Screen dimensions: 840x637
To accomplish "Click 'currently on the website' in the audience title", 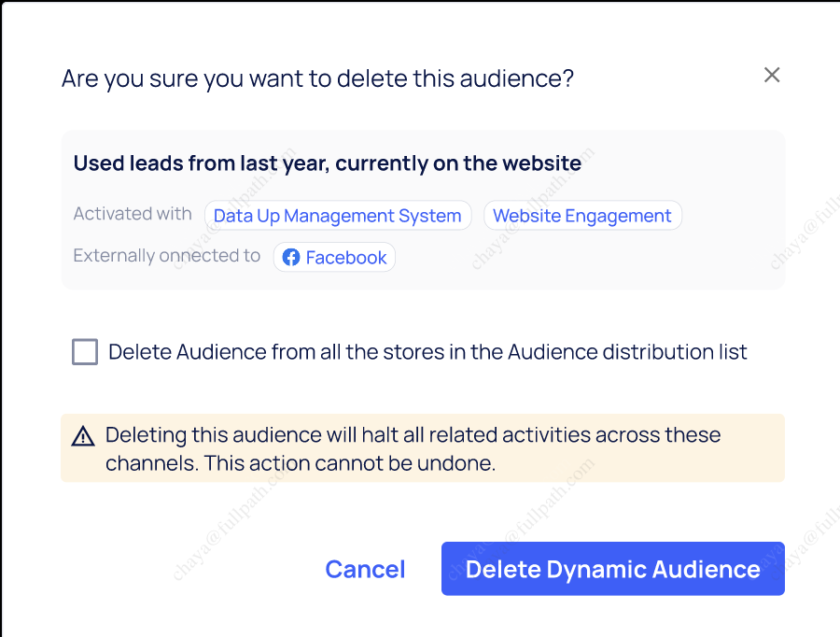I will (x=458, y=163).
